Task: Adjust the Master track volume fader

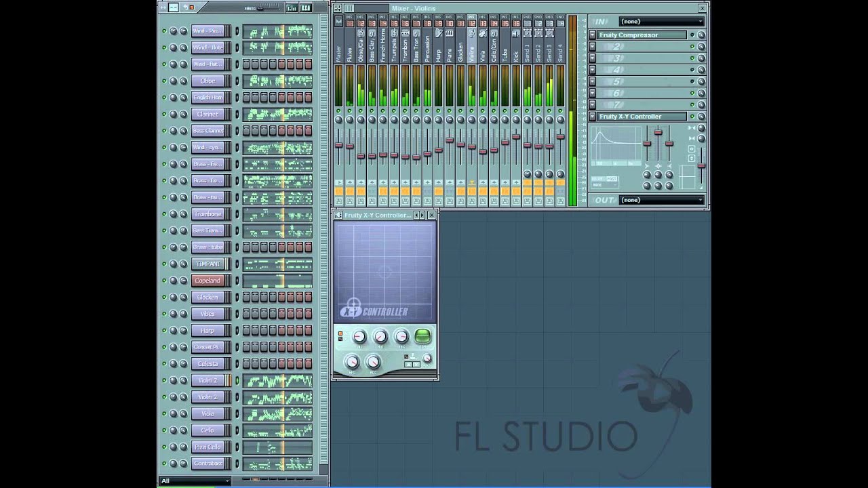Action: [x=338, y=144]
